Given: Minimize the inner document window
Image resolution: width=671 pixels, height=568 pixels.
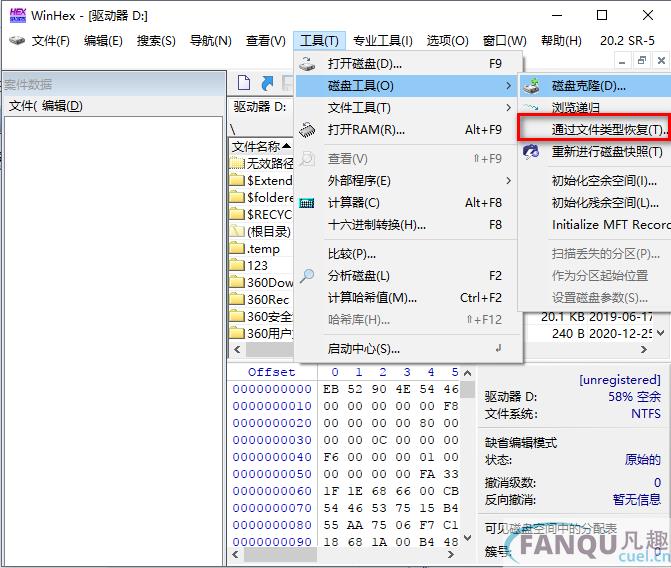Looking at the screenshot, I should [x=622, y=61].
